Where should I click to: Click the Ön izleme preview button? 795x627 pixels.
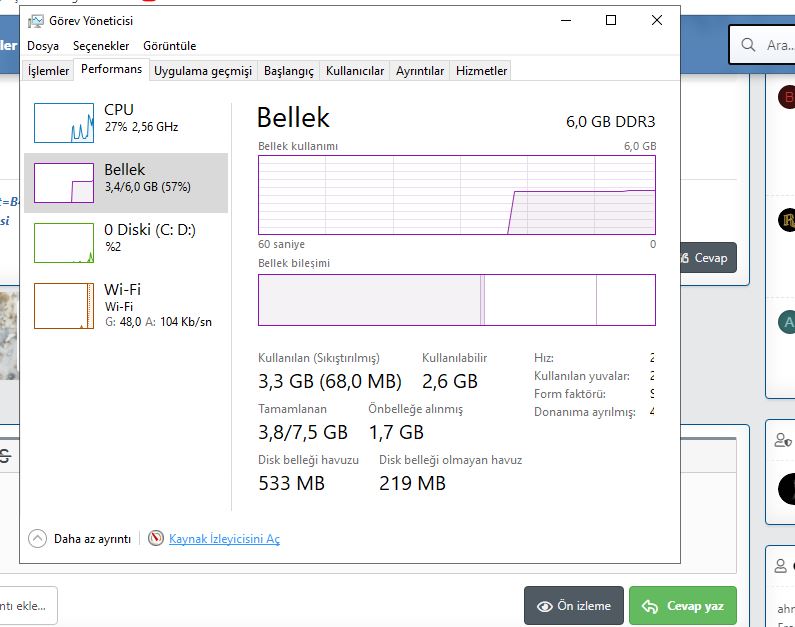573,606
